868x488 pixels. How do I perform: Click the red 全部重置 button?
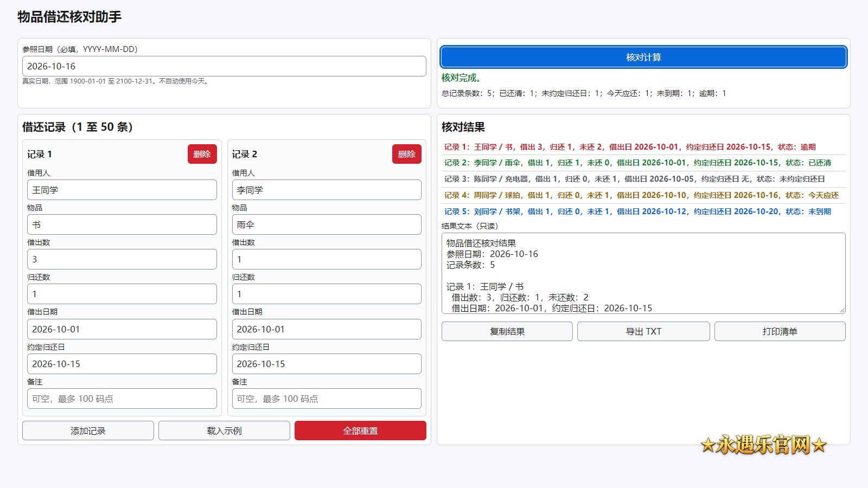pyautogui.click(x=360, y=431)
